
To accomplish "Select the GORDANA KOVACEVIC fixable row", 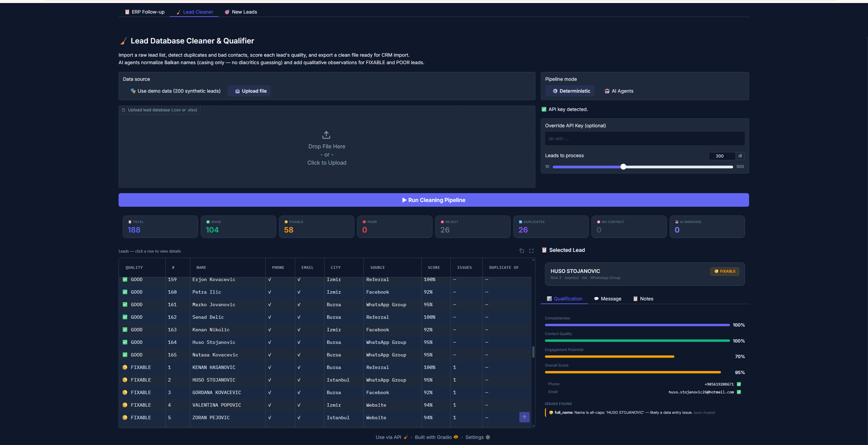I will (325, 392).
